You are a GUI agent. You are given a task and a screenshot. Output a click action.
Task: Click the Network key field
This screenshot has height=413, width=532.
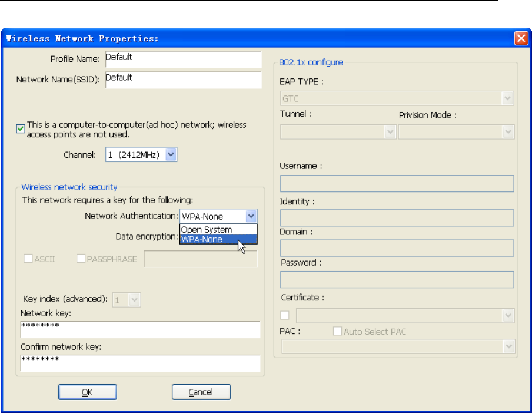(x=140, y=329)
